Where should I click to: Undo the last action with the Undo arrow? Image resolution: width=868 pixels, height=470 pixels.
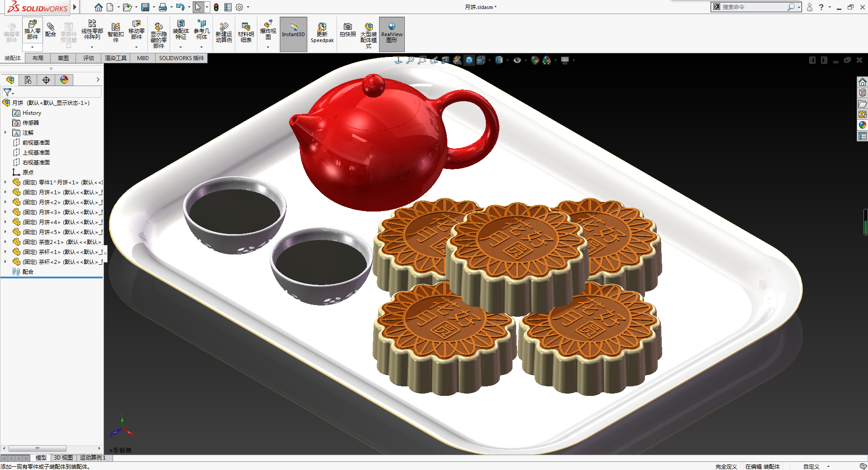tap(180, 7)
